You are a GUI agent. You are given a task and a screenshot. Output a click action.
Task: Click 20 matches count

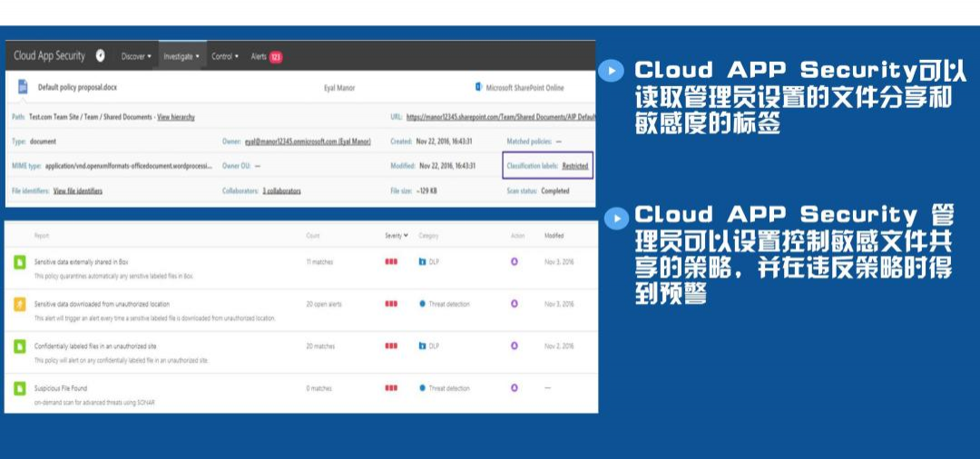(320, 346)
